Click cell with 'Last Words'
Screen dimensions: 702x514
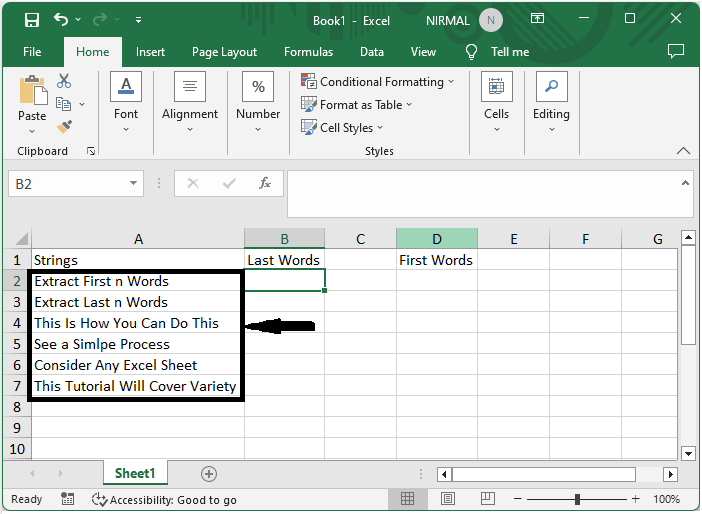[284, 260]
